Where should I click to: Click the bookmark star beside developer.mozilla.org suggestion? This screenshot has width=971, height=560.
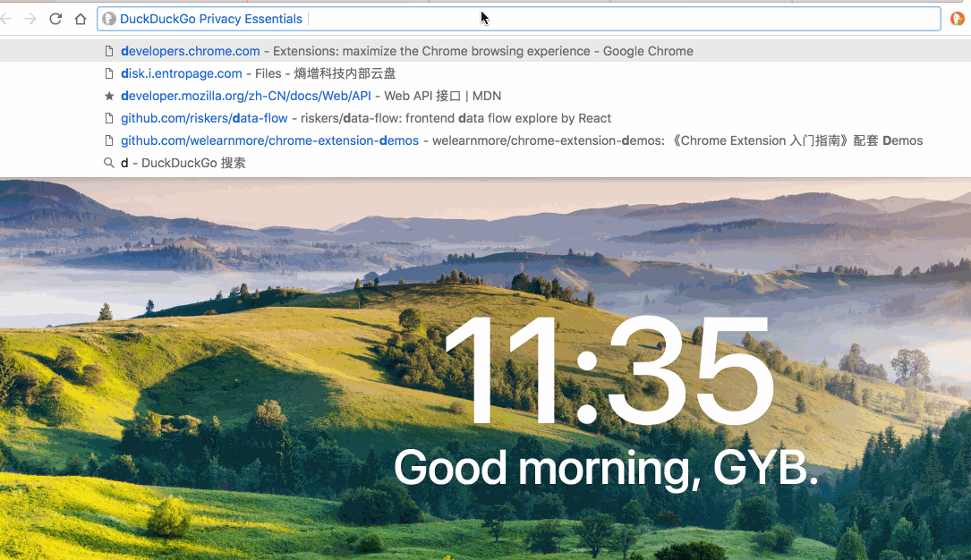(x=108, y=95)
